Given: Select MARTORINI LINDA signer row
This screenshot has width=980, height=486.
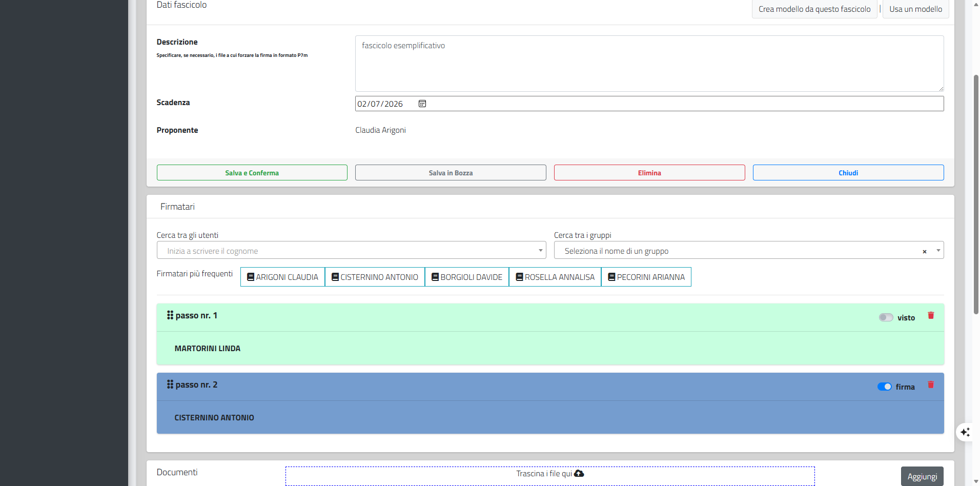Looking at the screenshot, I should coord(550,348).
